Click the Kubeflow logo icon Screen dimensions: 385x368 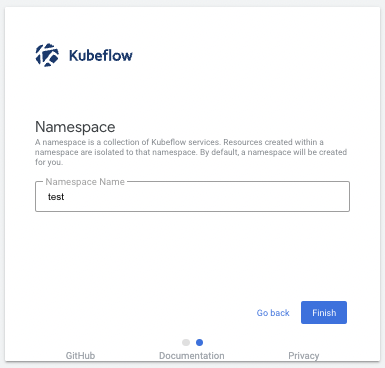tap(47, 55)
